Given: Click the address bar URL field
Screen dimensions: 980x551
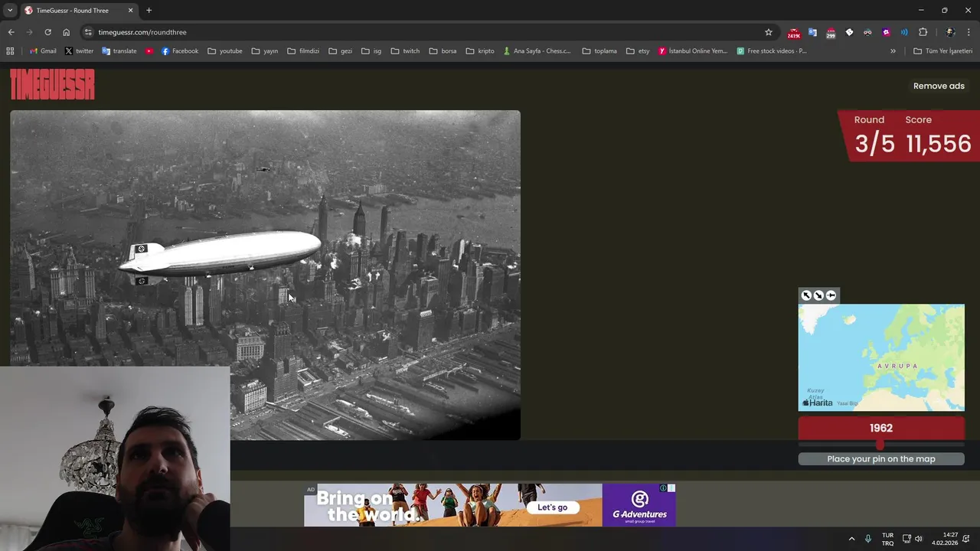Looking at the screenshot, I should 429,32.
